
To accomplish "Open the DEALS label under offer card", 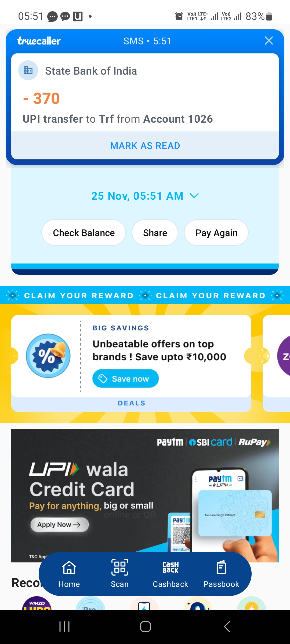I will [132, 403].
